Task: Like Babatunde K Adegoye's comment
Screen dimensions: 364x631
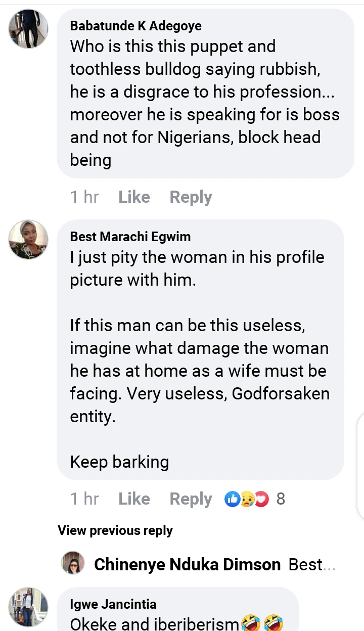Action: [x=134, y=197]
